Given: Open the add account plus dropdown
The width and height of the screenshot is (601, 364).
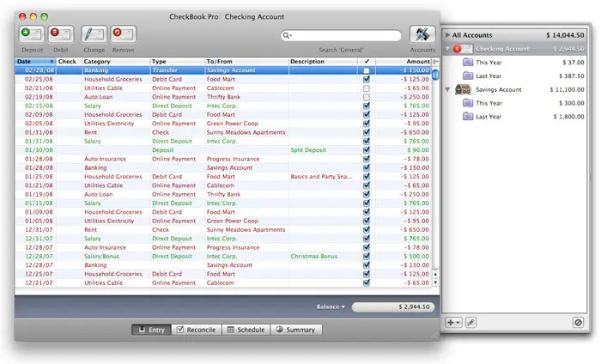Looking at the screenshot, I should point(453,323).
